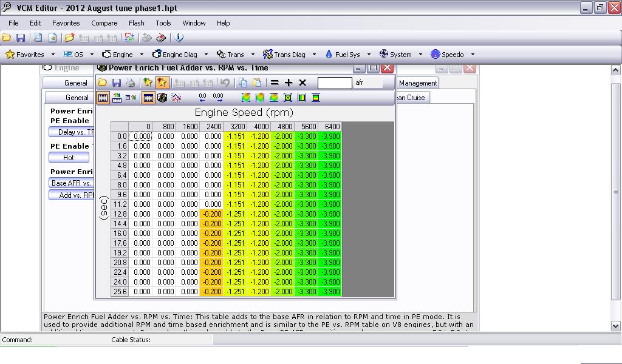Switch to the 3D surface view
622x364 pixels.
click(x=162, y=98)
